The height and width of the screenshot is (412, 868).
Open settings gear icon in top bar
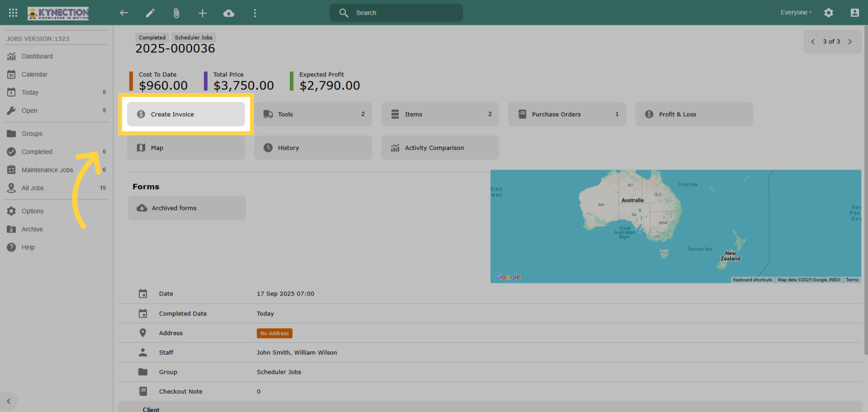click(x=829, y=13)
